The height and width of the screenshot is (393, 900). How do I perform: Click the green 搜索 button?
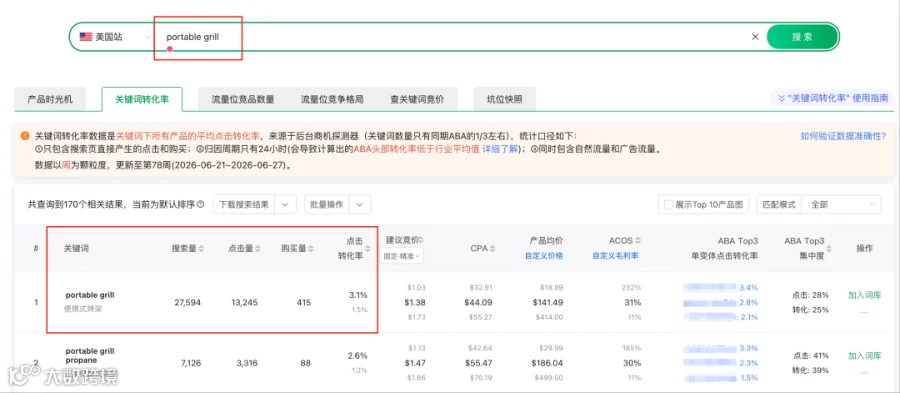click(802, 37)
